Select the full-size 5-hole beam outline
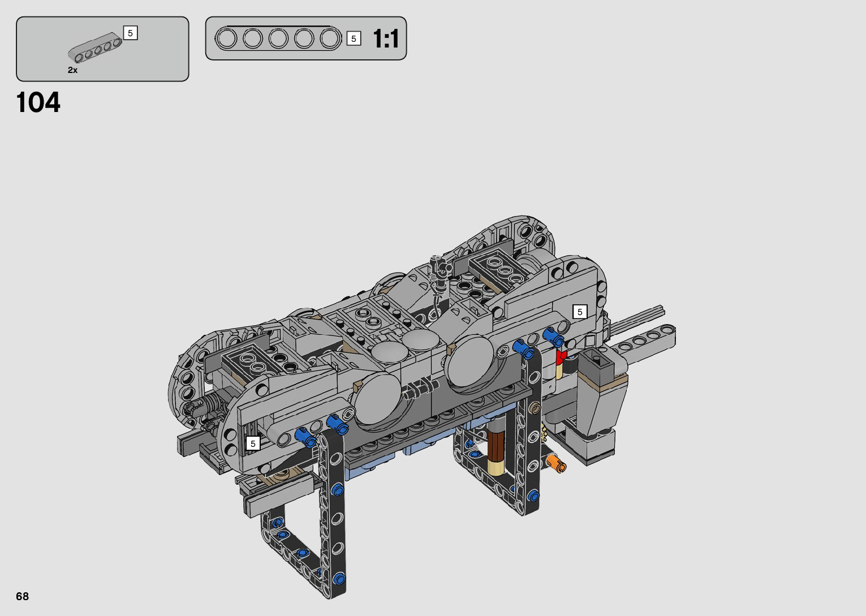The image size is (866, 616). tap(278, 38)
